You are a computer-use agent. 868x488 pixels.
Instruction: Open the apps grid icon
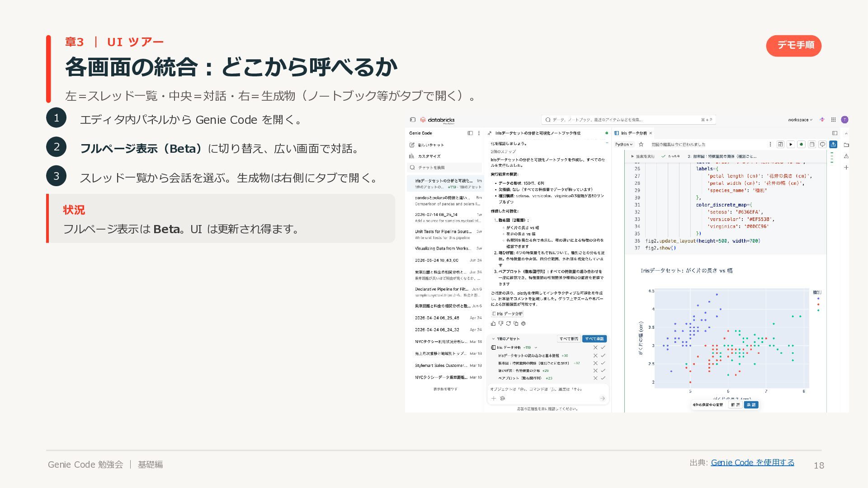point(833,120)
